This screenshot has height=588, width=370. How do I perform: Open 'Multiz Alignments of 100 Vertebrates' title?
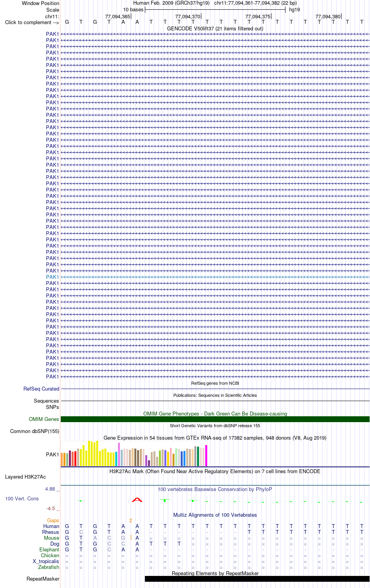pos(215,515)
